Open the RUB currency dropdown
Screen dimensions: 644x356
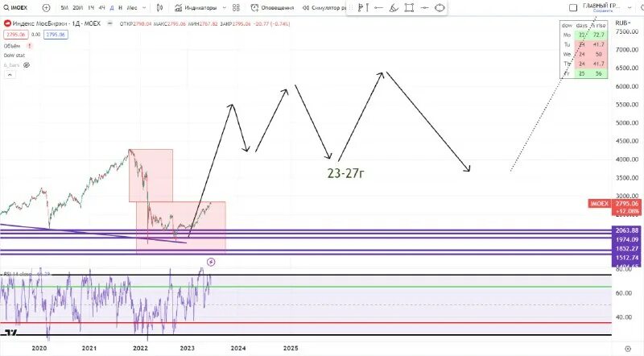point(623,23)
